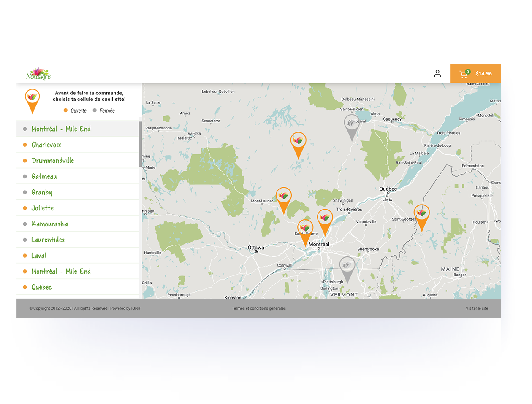Open the Visiter le site link
The image size is (532, 404).
(x=477, y=308)
